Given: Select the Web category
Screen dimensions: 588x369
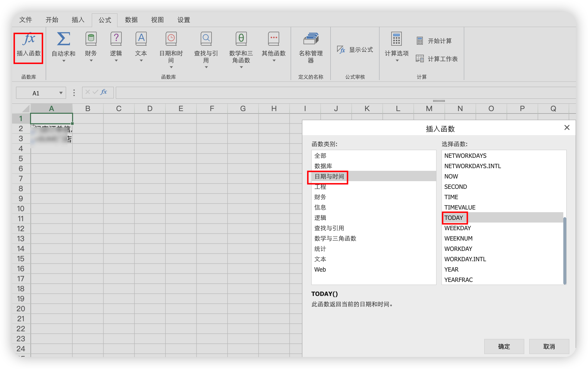Looking at the screenshot, I should (x=374, y=269).
